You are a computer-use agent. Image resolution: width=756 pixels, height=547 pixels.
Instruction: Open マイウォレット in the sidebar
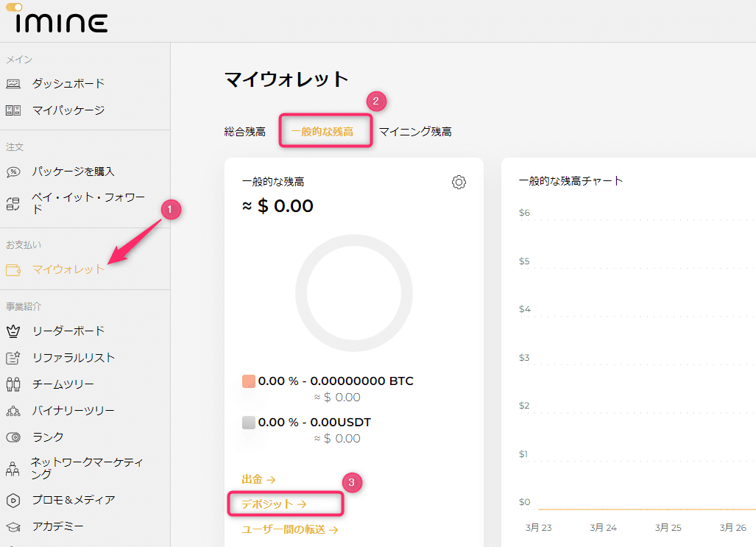68,269
